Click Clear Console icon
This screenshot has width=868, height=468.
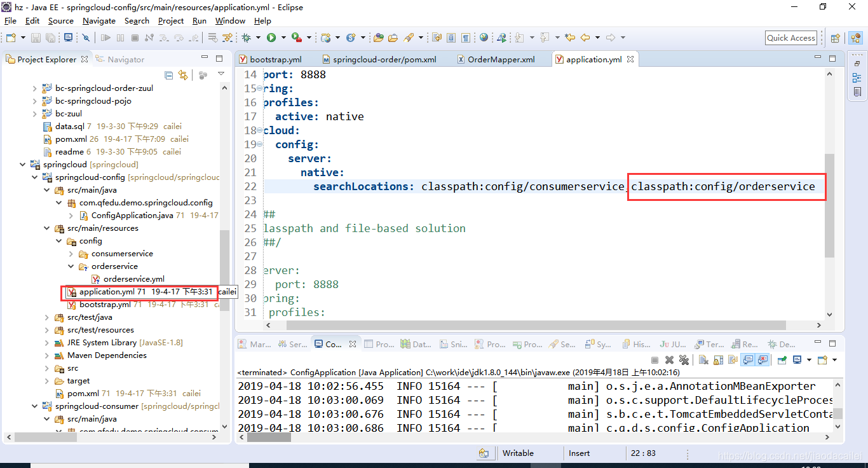tap(703, 360)
